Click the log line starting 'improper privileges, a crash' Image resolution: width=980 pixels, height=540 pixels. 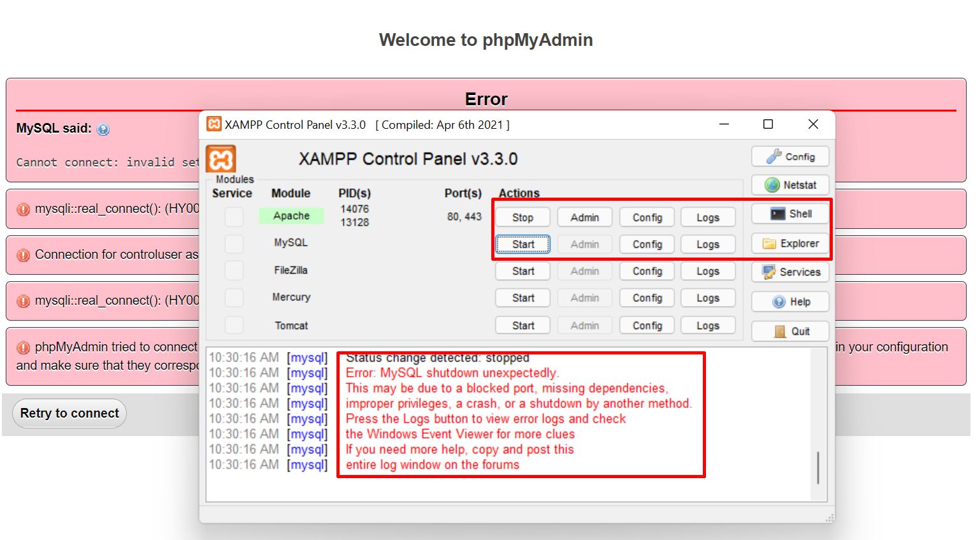click(519, 404)
